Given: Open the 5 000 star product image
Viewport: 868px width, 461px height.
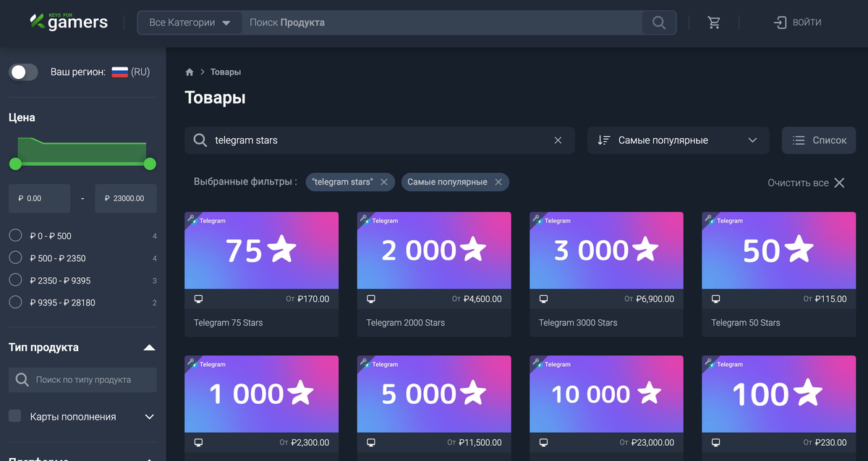Looking at the screenshot, I should (x=434, y=394).
